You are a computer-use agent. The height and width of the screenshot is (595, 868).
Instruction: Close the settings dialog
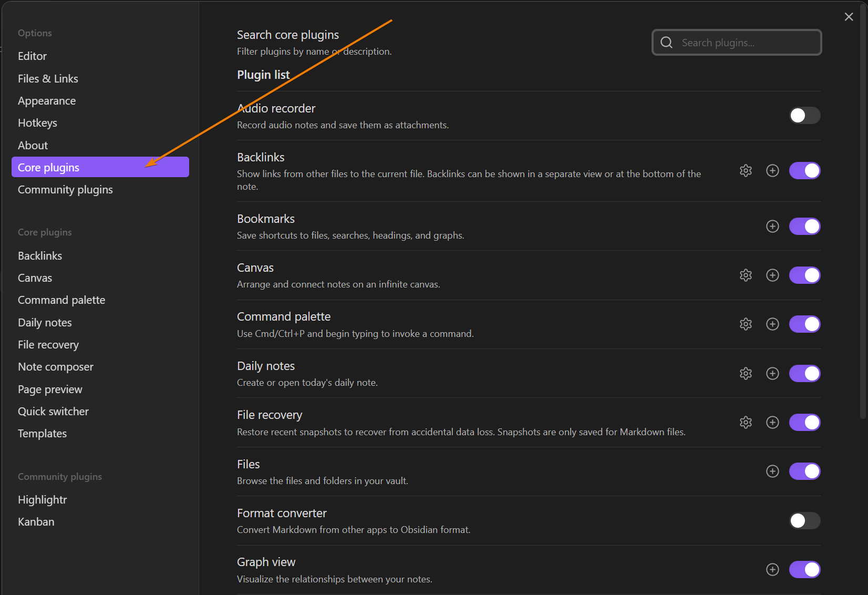click(849, 17)
